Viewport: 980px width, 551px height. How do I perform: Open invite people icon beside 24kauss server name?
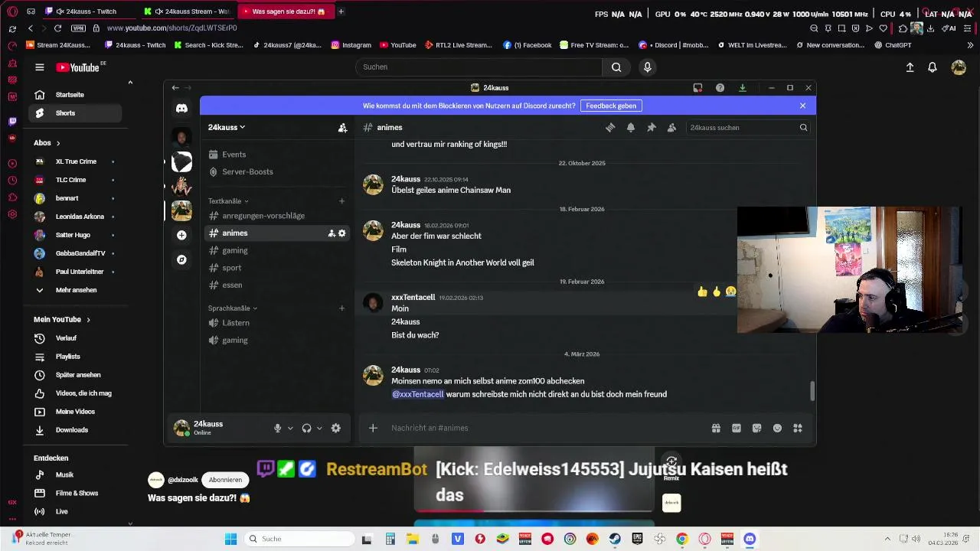point(342,128)
